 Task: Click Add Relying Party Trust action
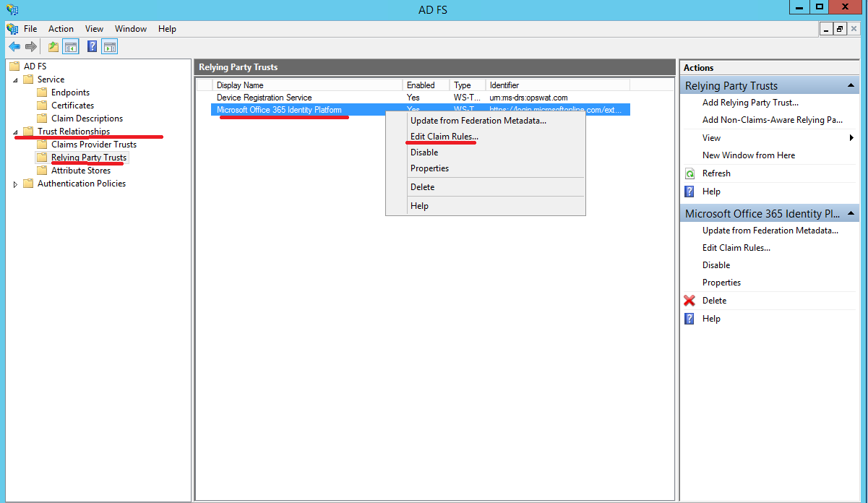click(750, 103)
